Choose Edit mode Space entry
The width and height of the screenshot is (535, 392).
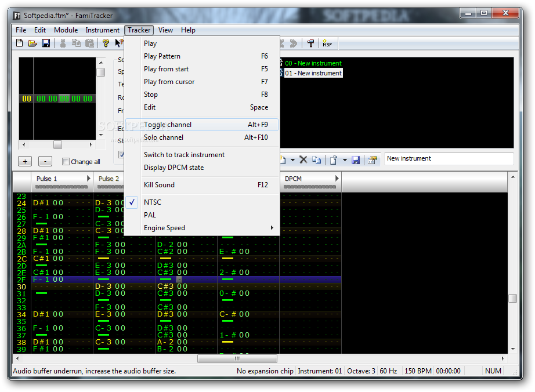[x=202, y=107]
